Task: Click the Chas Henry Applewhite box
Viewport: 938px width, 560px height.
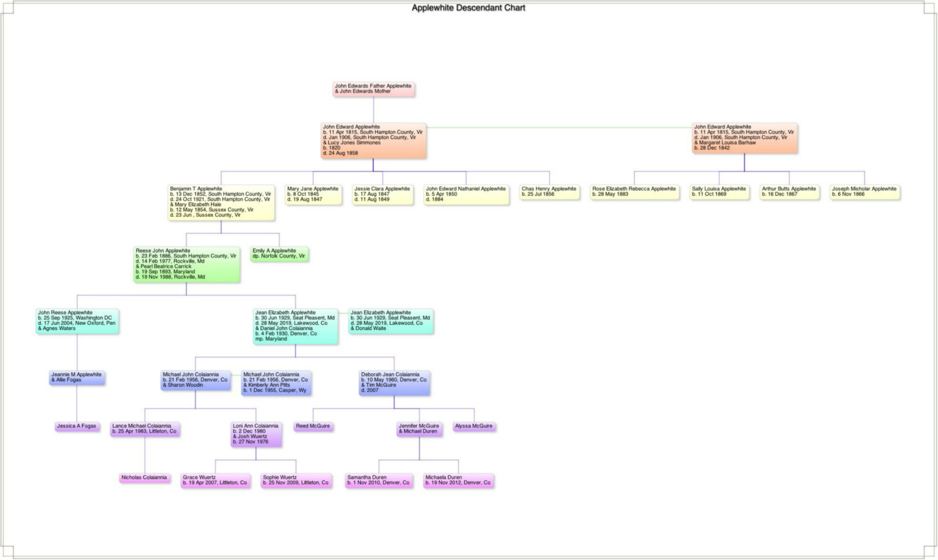Action: (549, 192)
